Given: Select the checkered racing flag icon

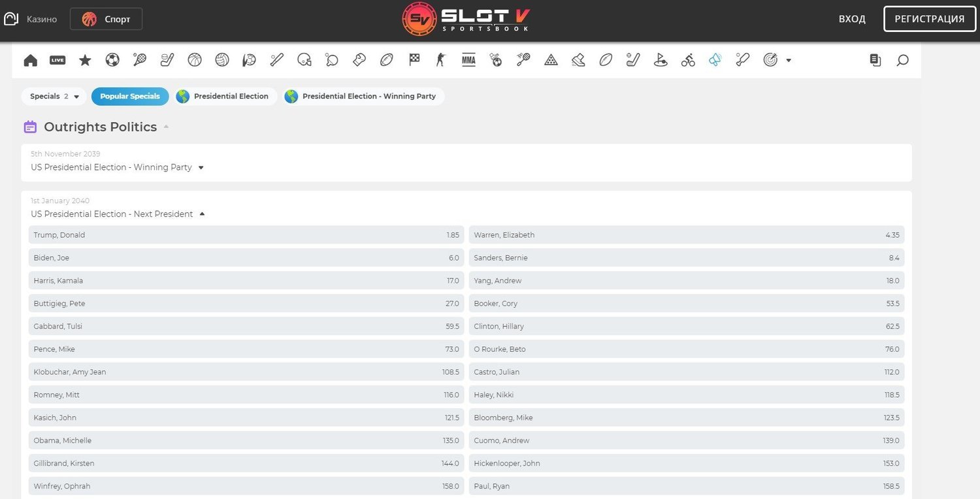Looking at the screenshot, I should [x=414, y=60].
